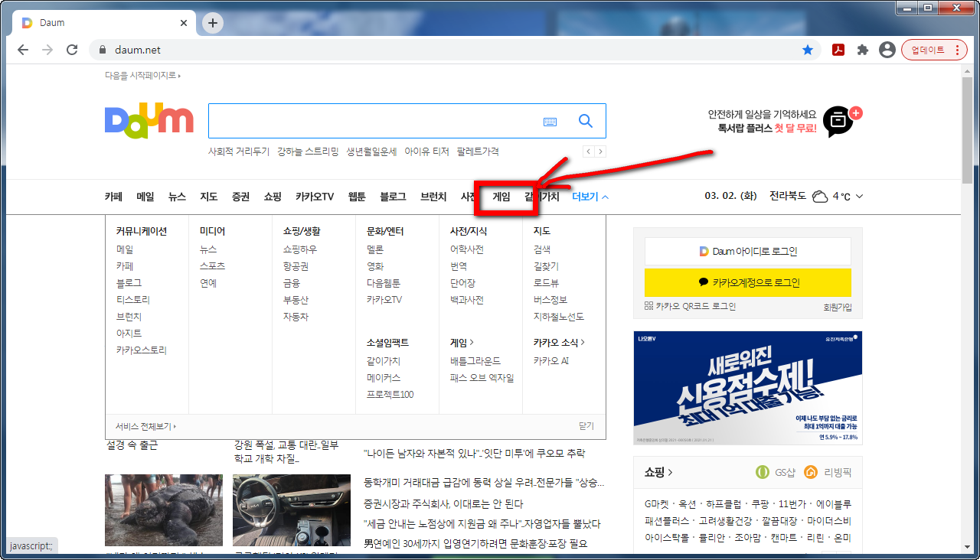Open the 카페 menu item
This screenshot has width=980, height=560.
click(113, 197)
